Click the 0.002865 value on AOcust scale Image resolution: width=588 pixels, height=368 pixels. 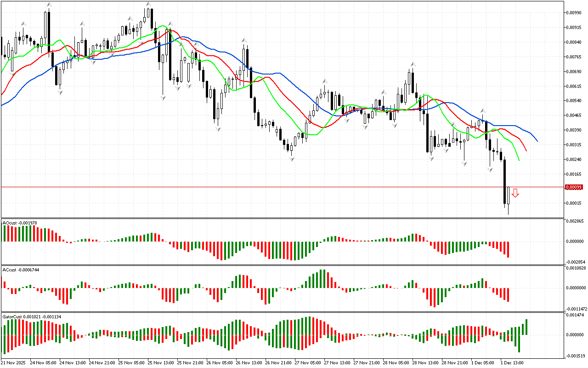point(575,222)
